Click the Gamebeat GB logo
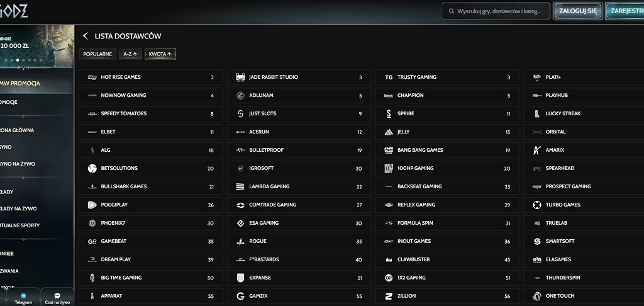The height and width of the screenshot is (306, 644). tap(92, 241)
